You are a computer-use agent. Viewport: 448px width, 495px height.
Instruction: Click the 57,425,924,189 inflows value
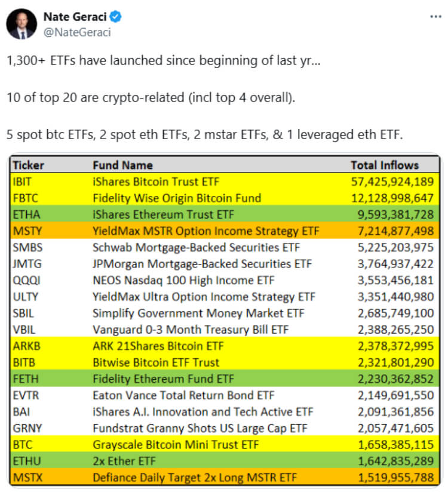[x=392, y=182]
